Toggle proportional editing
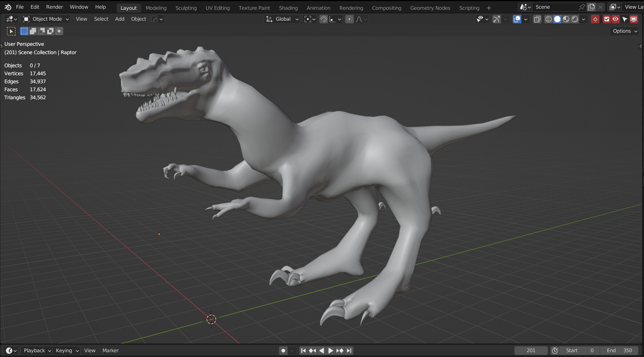 point(349,19)
